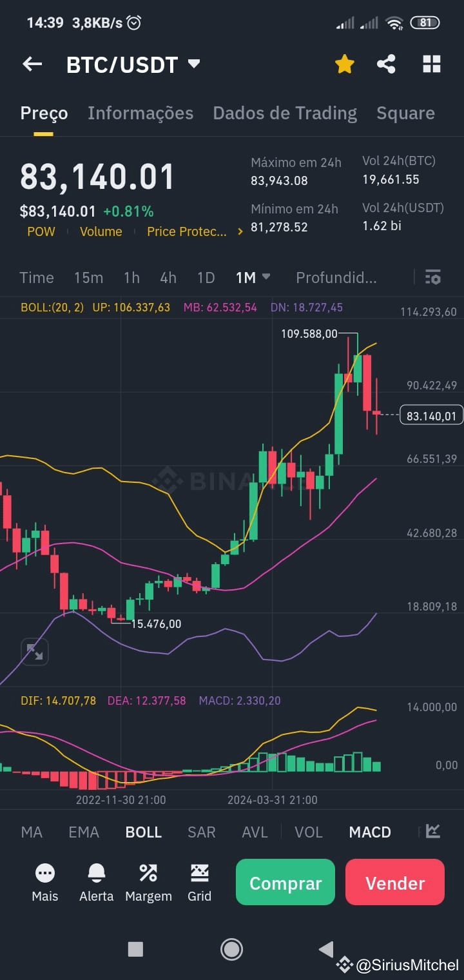This screenshot has width=464, height=980.
Task: Toggle the MACD indicator
Action: click(x=370, y=832)
